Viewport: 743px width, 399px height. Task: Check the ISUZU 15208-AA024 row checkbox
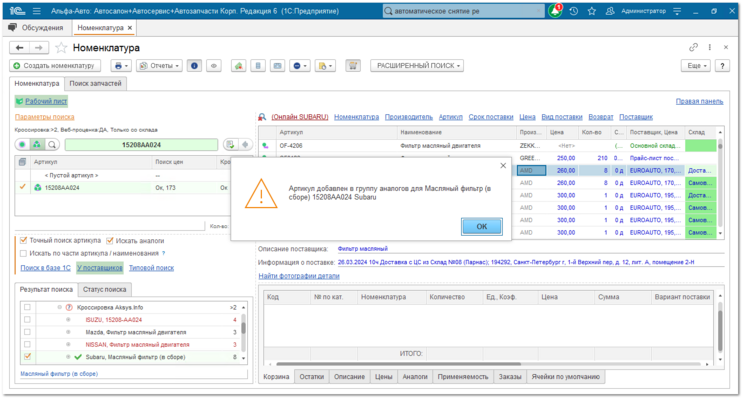27,320
